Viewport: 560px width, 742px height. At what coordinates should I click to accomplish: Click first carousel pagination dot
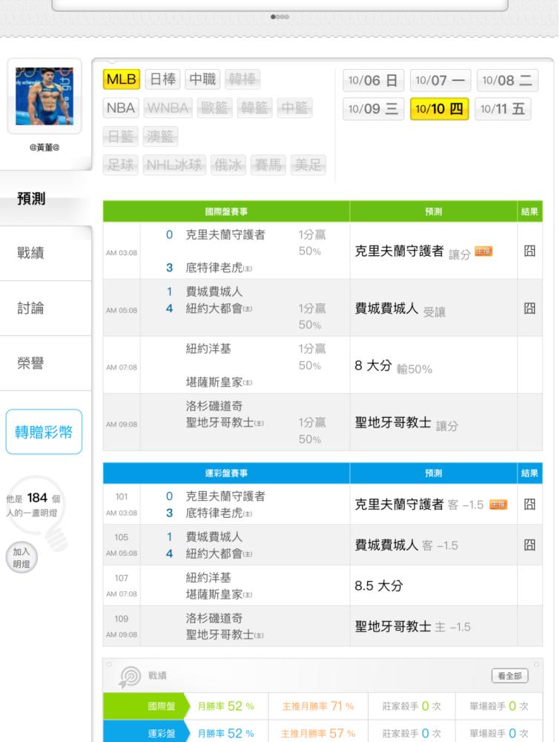point(273,16)
